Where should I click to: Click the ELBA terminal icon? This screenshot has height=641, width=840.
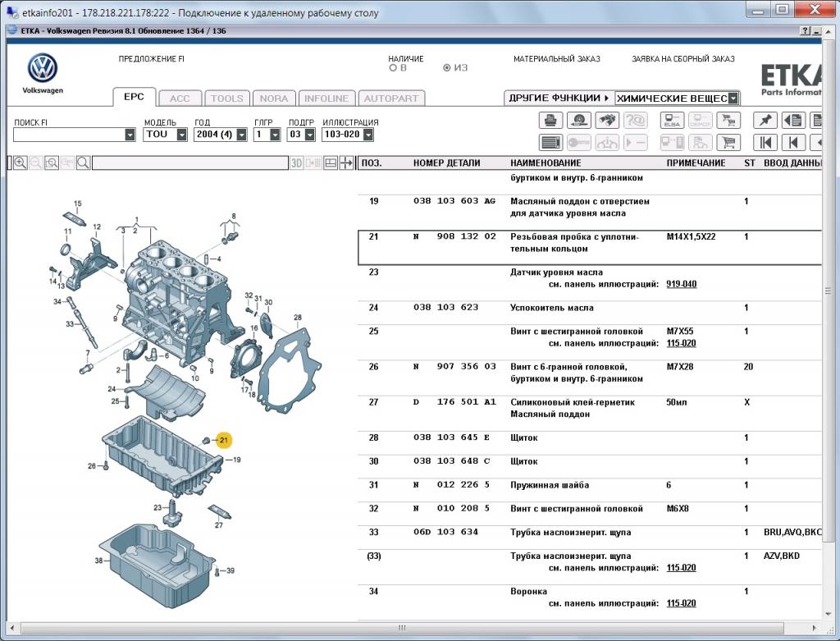click(x=672, y=120)
